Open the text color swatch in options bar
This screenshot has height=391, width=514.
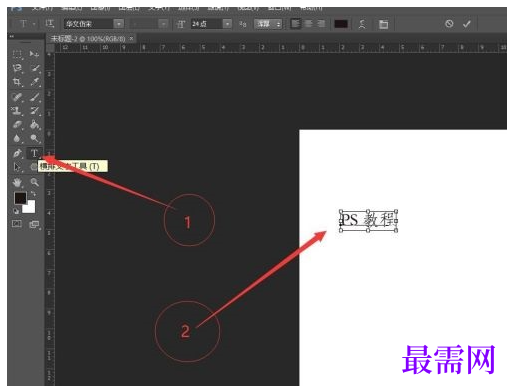[341, 24]
